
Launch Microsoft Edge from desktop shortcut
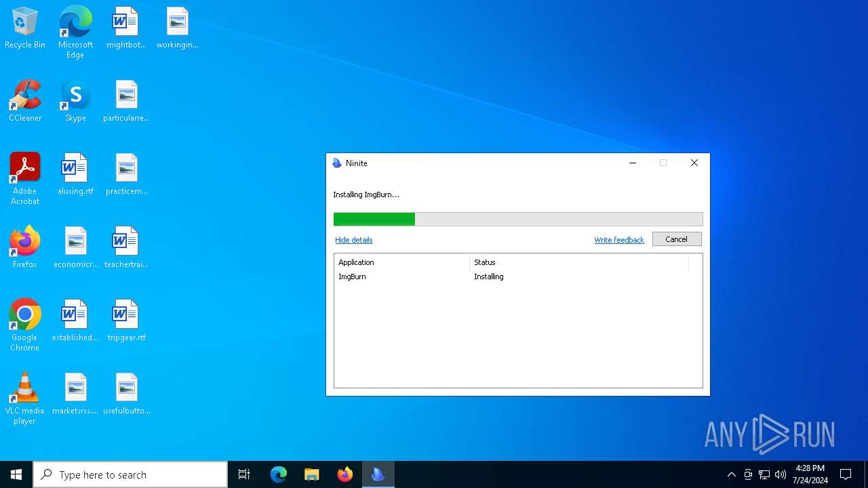(75, 32)
